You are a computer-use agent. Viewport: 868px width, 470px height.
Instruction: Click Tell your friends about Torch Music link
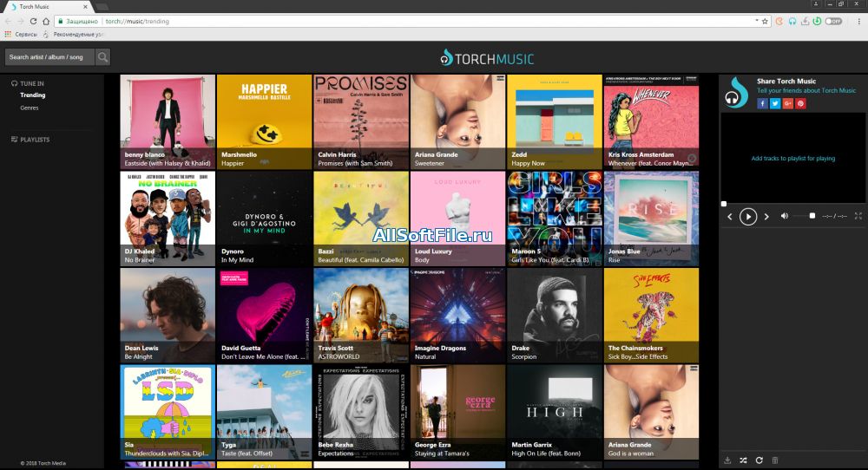click(806, 90)
